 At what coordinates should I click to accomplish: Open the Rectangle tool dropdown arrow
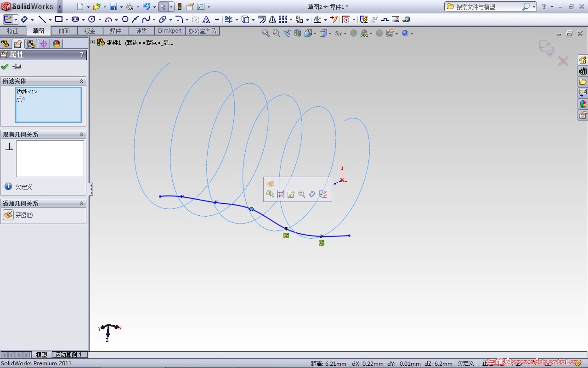point(67,20)
